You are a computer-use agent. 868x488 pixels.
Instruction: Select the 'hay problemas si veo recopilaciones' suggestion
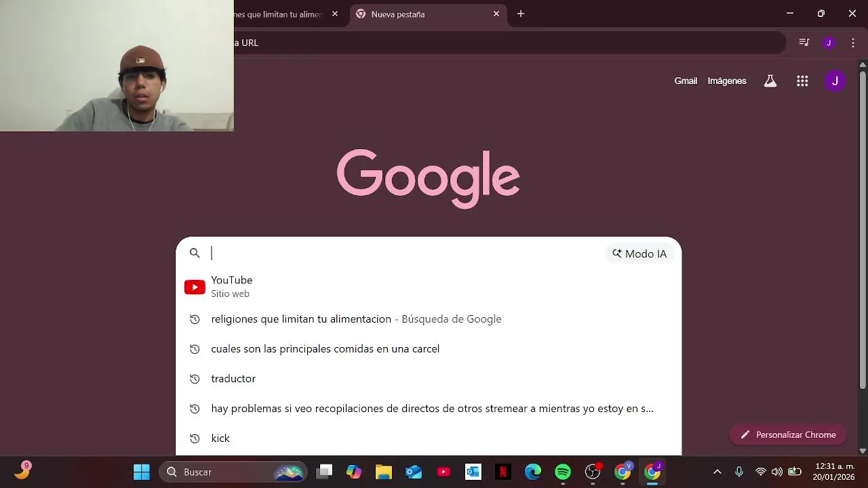429,409
